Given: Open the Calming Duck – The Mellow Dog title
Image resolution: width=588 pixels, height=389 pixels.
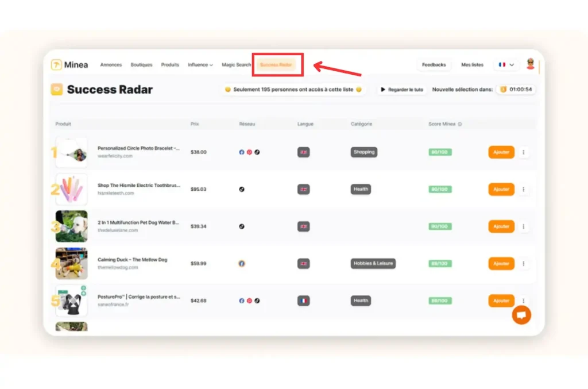Looking at the screenshot, I should tap(133, 260).
